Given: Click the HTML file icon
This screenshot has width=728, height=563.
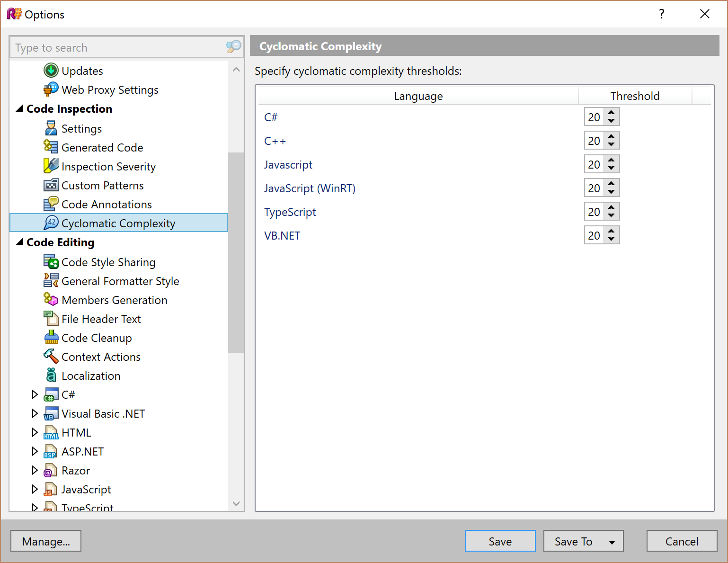Looking at the screenshot, I should (x=51, y=432).
